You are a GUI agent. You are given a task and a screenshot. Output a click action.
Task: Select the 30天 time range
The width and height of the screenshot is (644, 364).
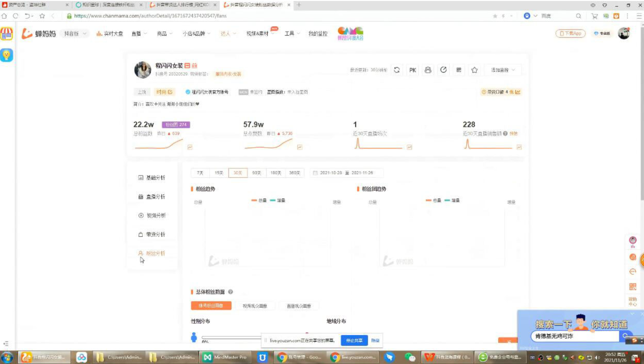(x=238, y=173)
